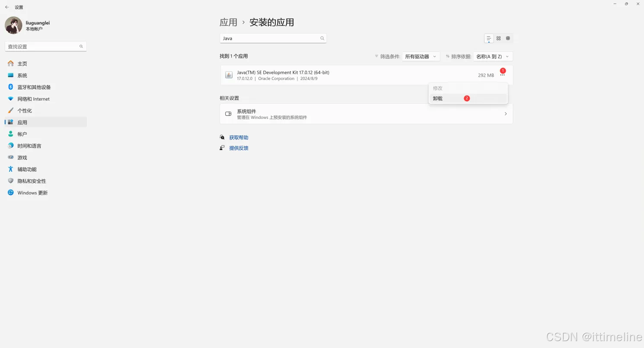The width and height of the screenshot is (644, 348).
Task: Open the 提供反馈 link
Action: (239, 148)
